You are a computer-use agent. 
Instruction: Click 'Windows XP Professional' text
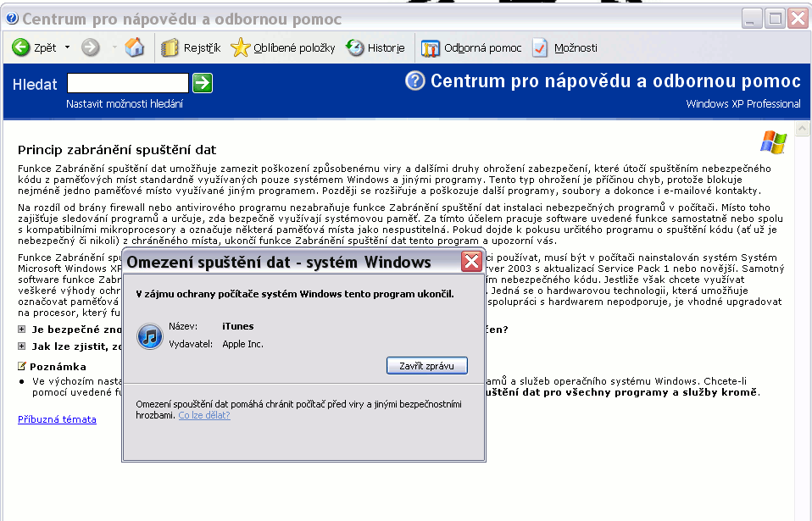pos(743,104)
